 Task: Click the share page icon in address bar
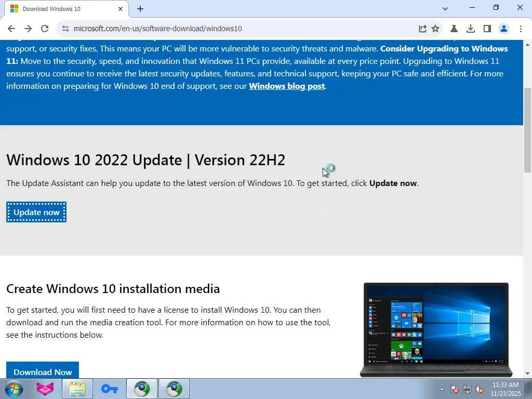click(422, 29)
